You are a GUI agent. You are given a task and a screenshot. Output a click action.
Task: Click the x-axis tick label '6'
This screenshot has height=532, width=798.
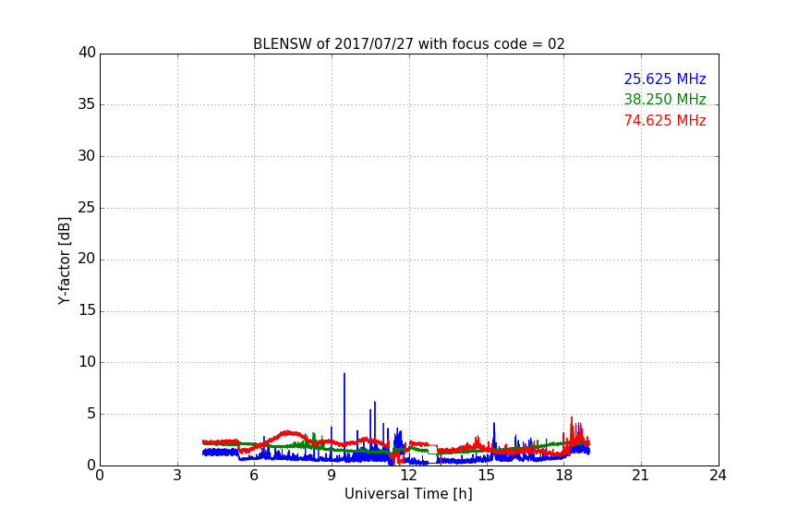coord(254,476)
